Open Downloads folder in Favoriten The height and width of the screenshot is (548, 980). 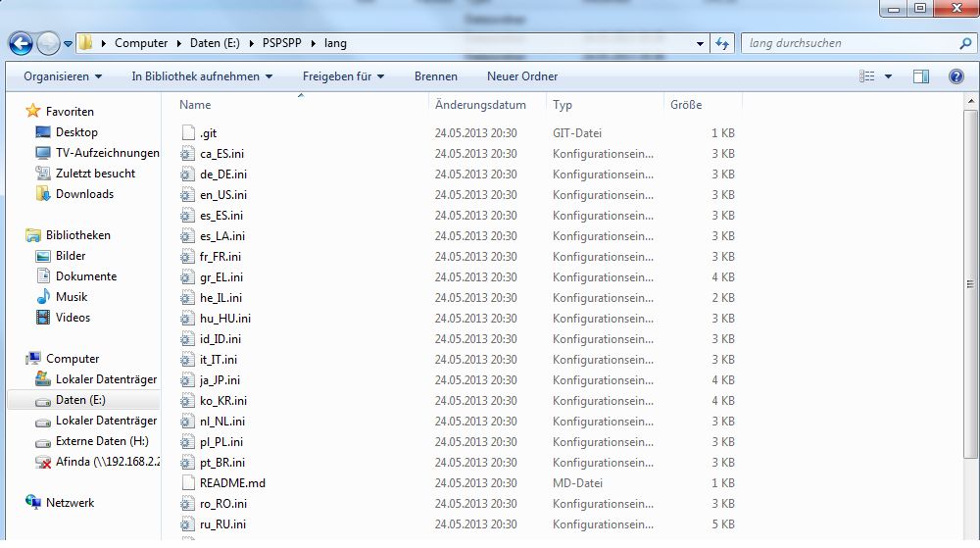[x=84, y=194]
